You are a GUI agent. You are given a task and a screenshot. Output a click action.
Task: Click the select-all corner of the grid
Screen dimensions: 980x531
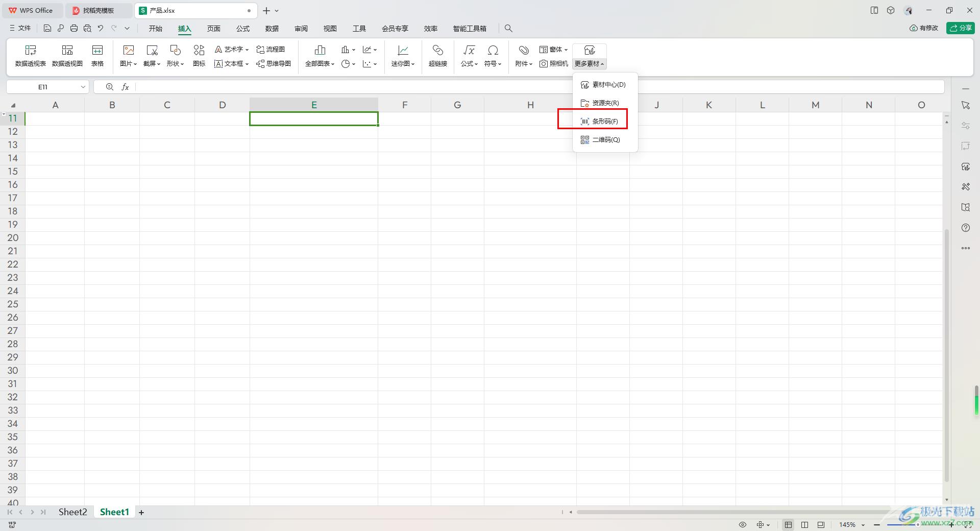pyautogui.click(x=13, y=105)
